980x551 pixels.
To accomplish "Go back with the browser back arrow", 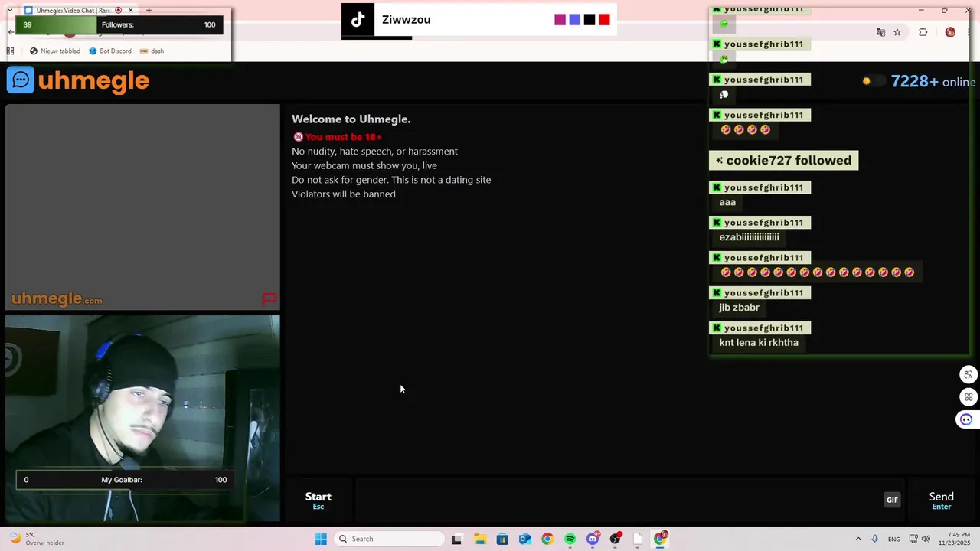I will pyautogui.click(x=11, y=32).
